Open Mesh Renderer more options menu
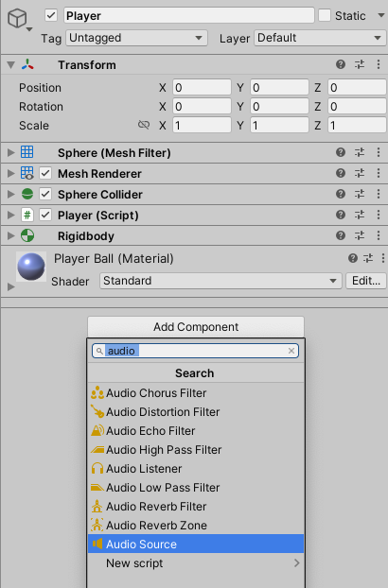The image size is (388, 588). [379, 173]
